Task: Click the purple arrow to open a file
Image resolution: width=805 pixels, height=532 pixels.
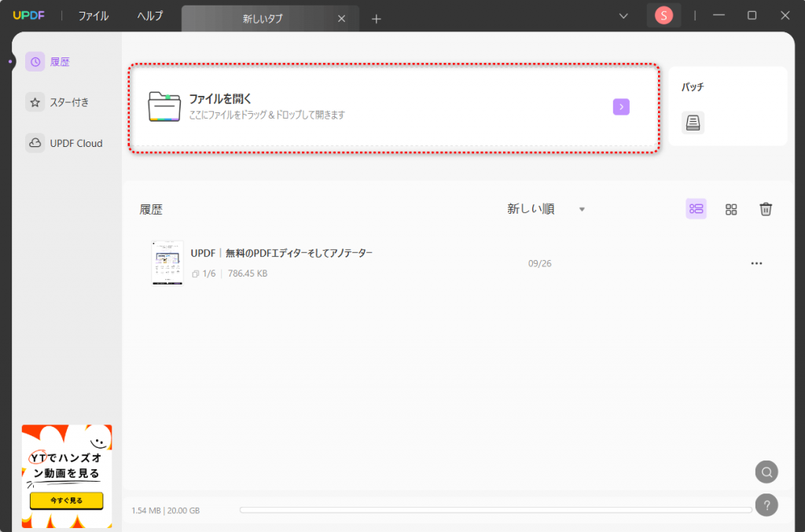Action: click(x=621, y=106)
